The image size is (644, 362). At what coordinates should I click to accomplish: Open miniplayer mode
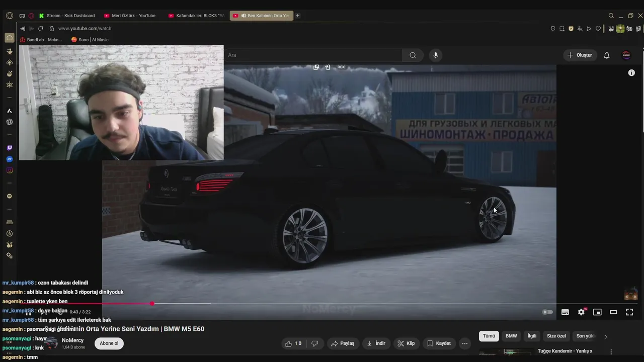click(x=597, y=312)
